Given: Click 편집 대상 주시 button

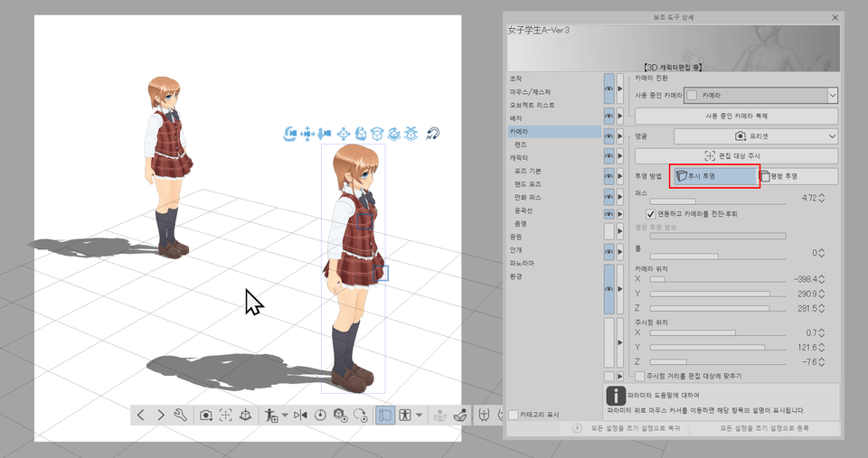Looking at the screenshot, I should pos(736,156).
